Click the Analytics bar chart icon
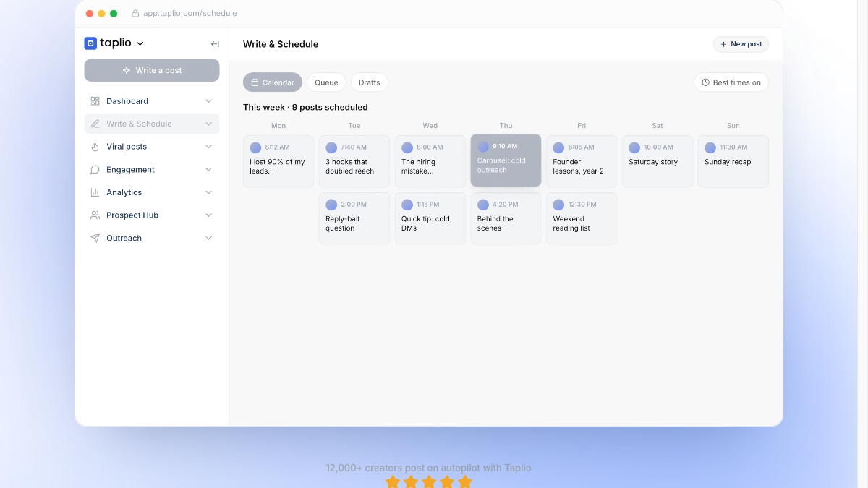 (95, 192)
